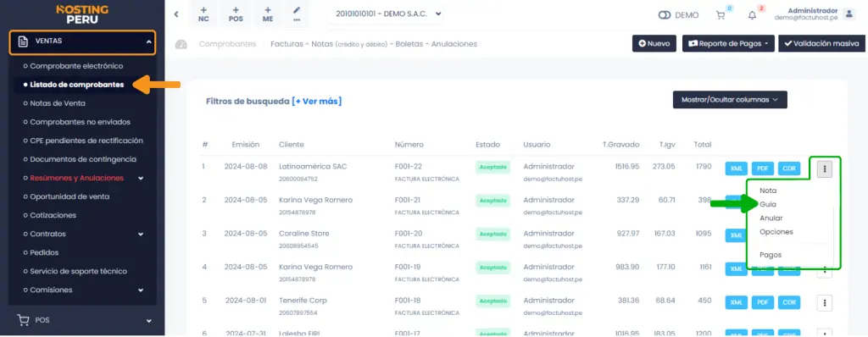Viewport: 868px width, 337px height.
Task: Open the POS plus shortcut
Action: 236,14
